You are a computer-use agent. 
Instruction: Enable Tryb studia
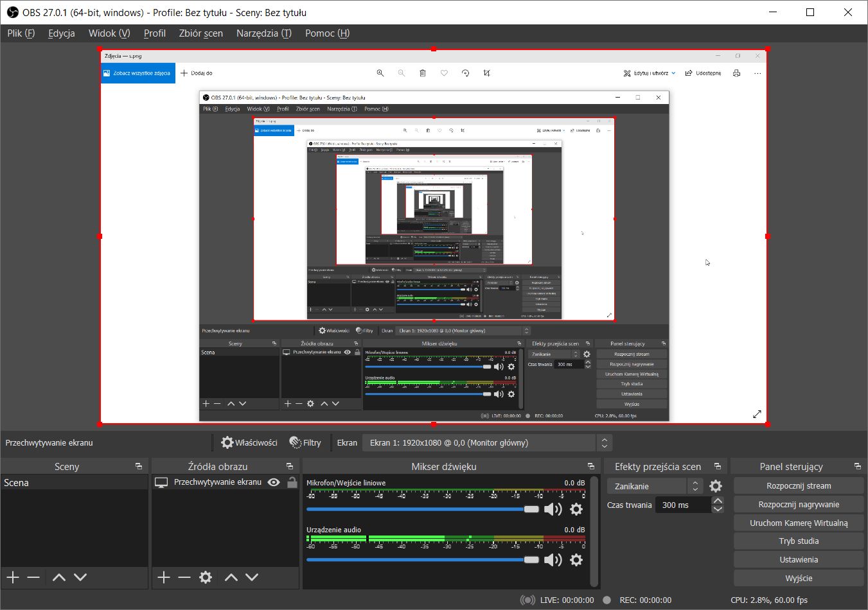799,541
